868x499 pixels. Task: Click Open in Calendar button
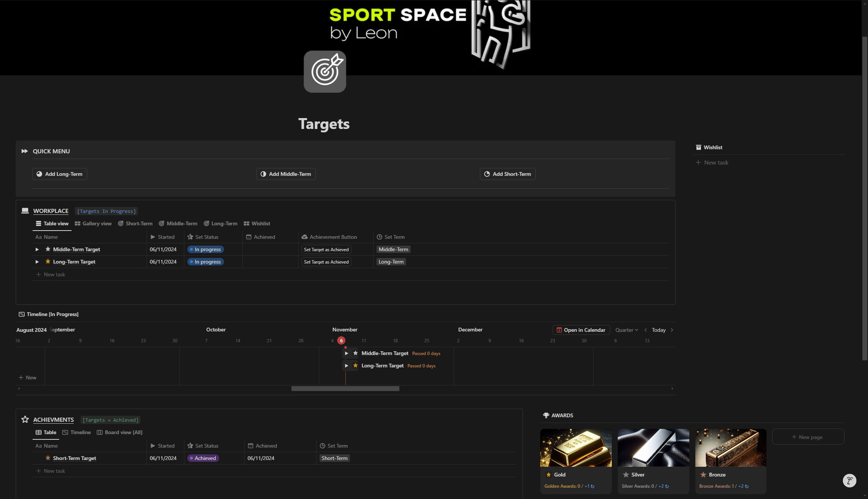point(581,330)
